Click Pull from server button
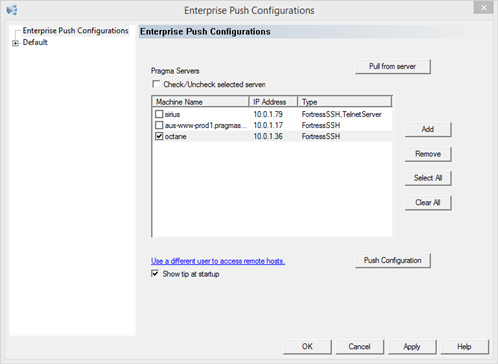This screenshot has height=364, width=498. pos(393,66)
